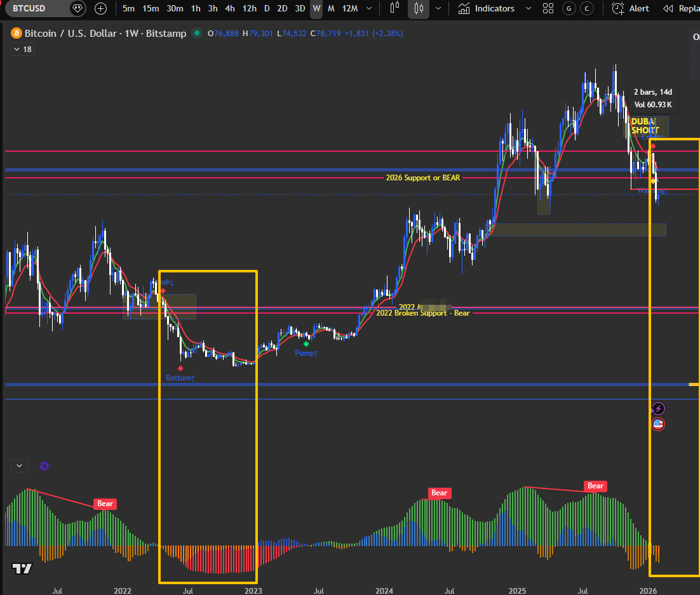Select the 1h interval
Screen dimensions: 700x595
pos(196,8)
